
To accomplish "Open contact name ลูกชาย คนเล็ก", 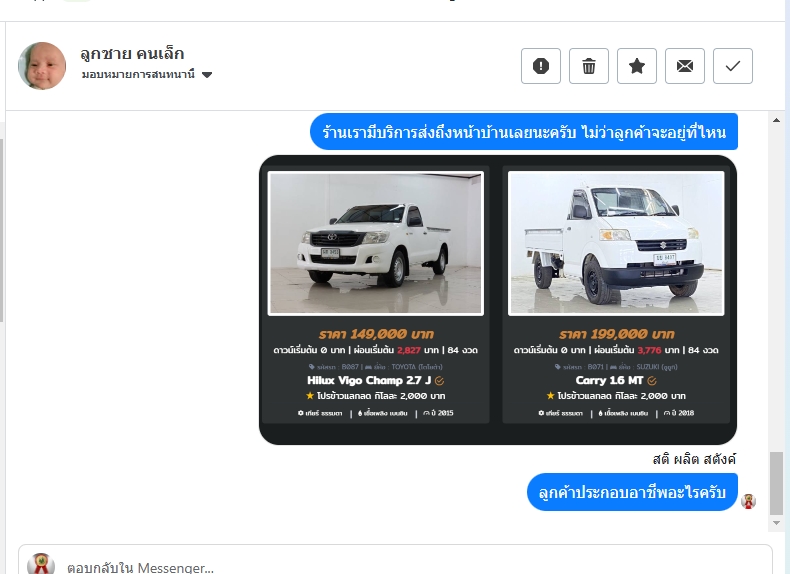I will pos(132,53).
